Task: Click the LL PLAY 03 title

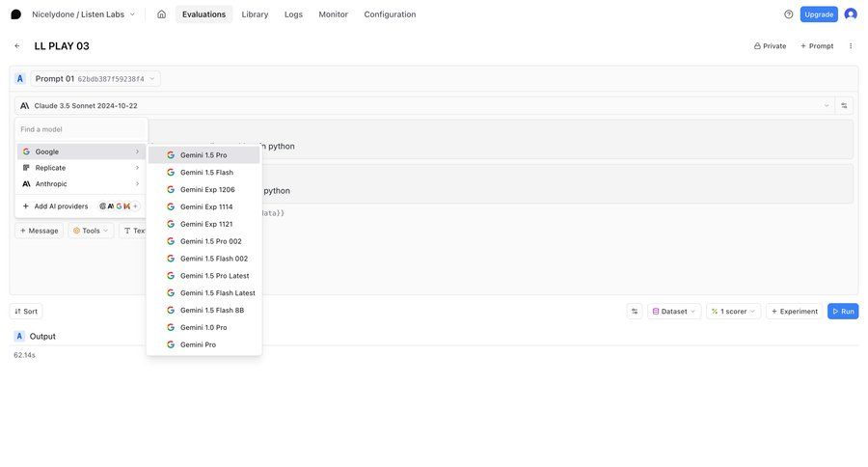Action: (x=62, y=46)
